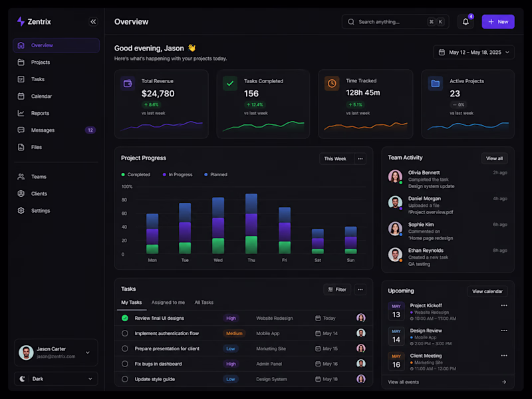Click the Sat bar in the chart
This screenshot has width=532, height=399.
click(x=318, y=241)
